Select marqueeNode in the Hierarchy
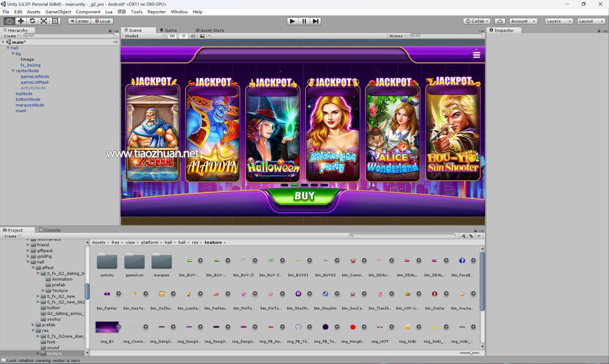 (29, 105)
